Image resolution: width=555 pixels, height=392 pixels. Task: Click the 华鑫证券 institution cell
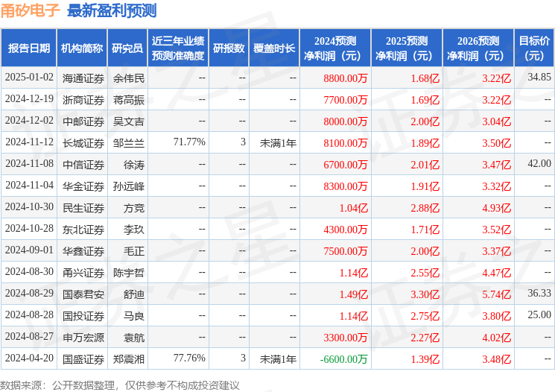pos(83,251)
